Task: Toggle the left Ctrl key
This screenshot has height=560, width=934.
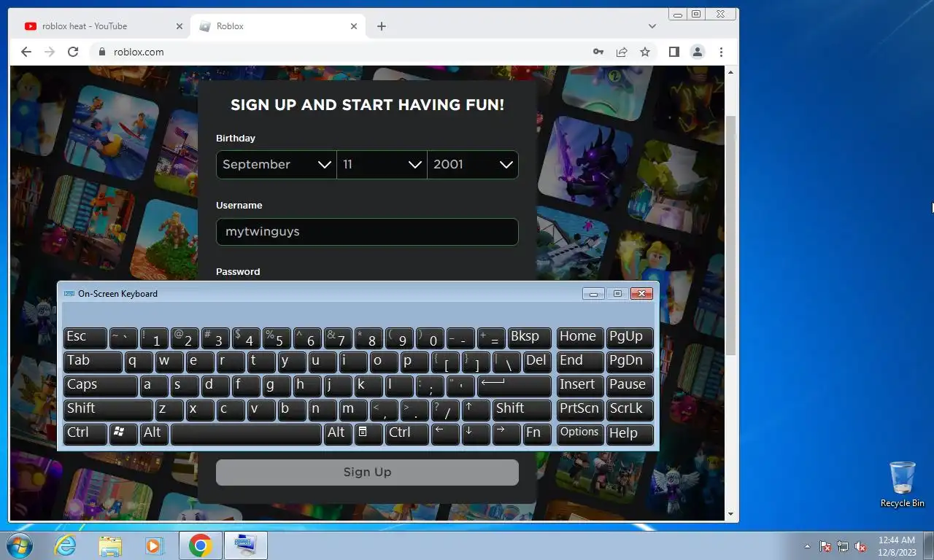Action: pos(85,434)
